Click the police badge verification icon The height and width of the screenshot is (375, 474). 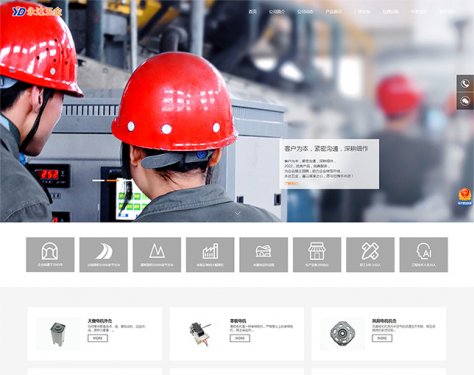[x=464, y=197]
